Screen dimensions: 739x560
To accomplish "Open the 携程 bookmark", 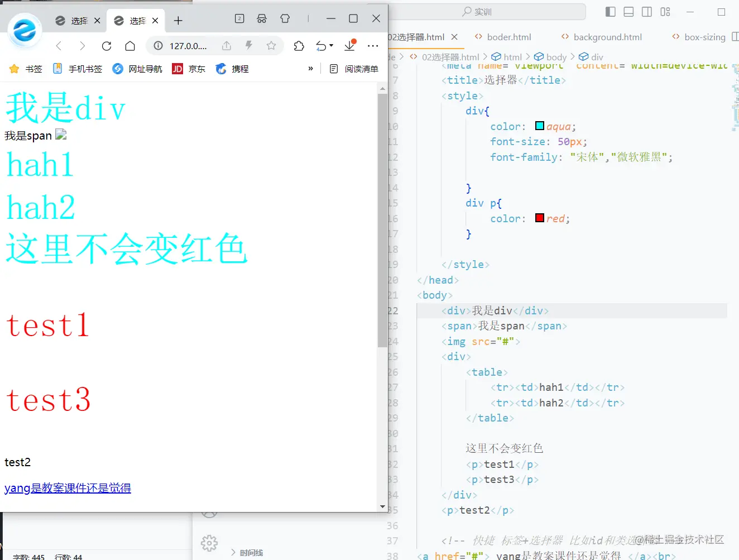I will (232, 69).
